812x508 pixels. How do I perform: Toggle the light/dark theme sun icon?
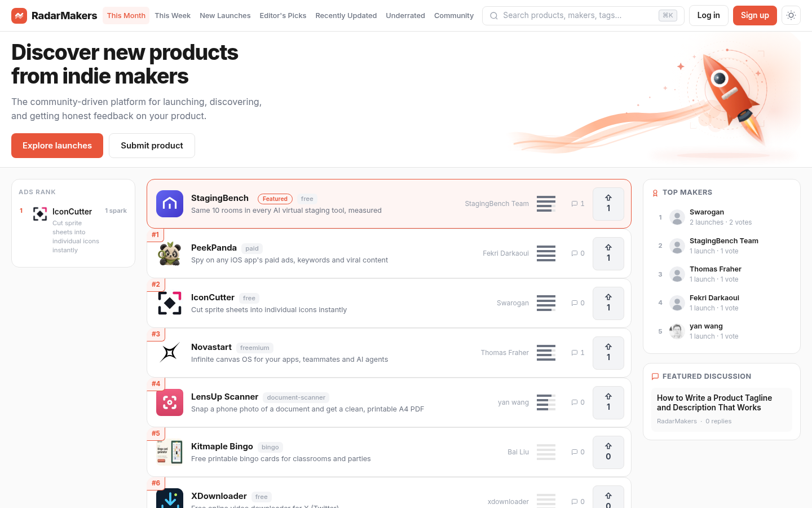pos(791,16)
